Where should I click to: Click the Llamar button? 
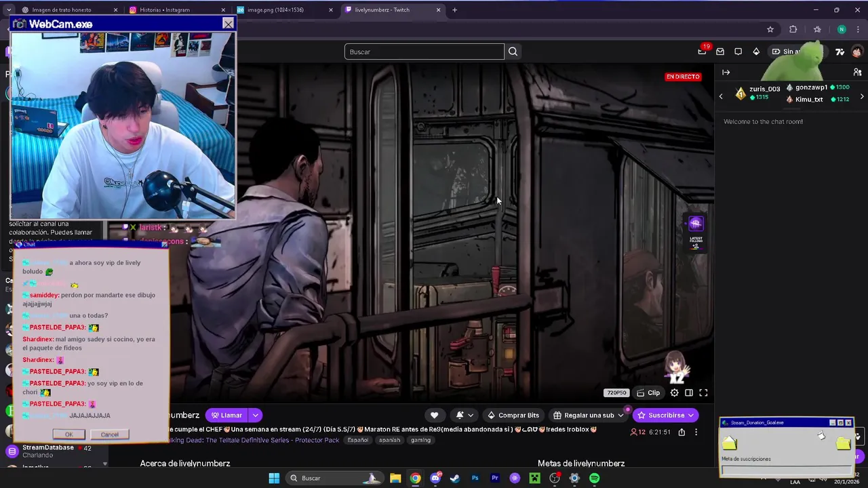click(226, 415)
